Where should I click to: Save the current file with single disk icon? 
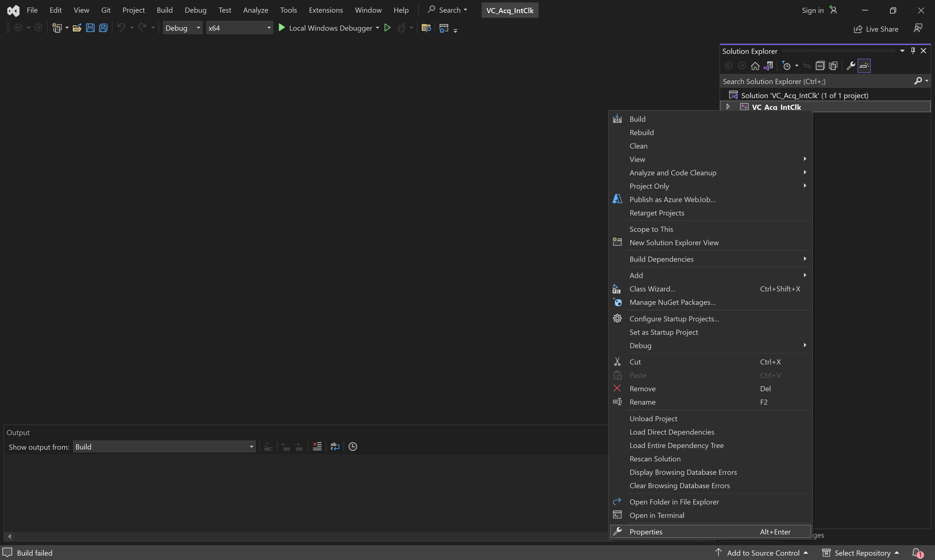(90, 28)
